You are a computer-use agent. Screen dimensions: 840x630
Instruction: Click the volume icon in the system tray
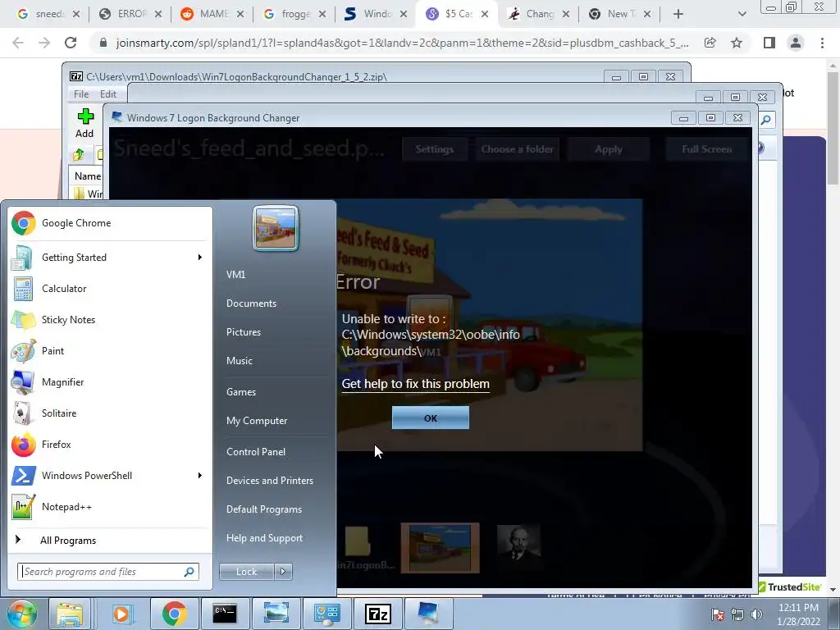(756, 614)
